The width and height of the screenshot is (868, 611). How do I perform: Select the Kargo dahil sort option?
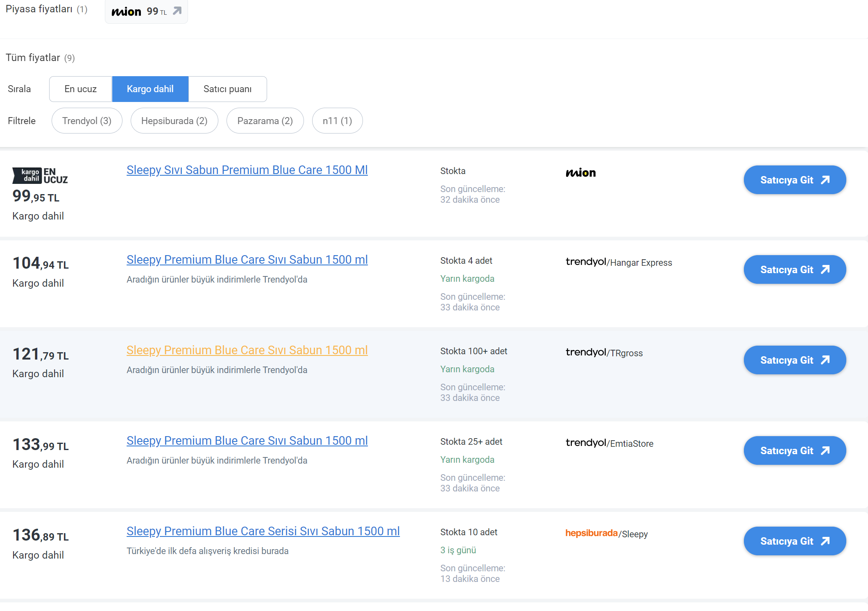pyautogui.click(x=150, y=89)
